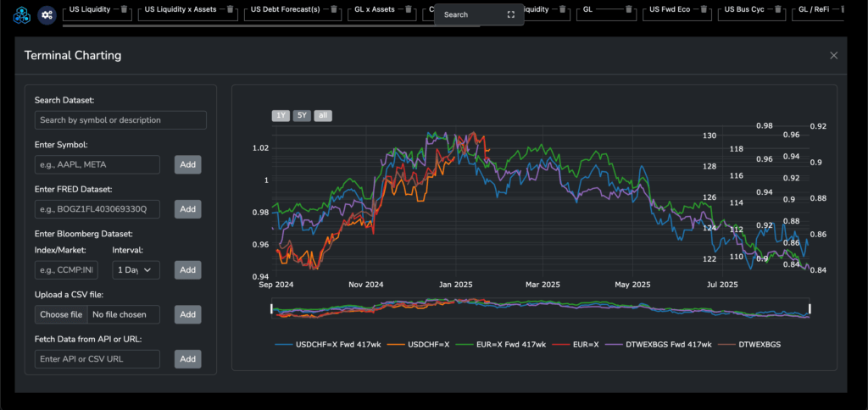The width and height of the screenshot is (868, 410).
Task: Expand the Search box fullscreen icon
Action: tap(510, 15)
